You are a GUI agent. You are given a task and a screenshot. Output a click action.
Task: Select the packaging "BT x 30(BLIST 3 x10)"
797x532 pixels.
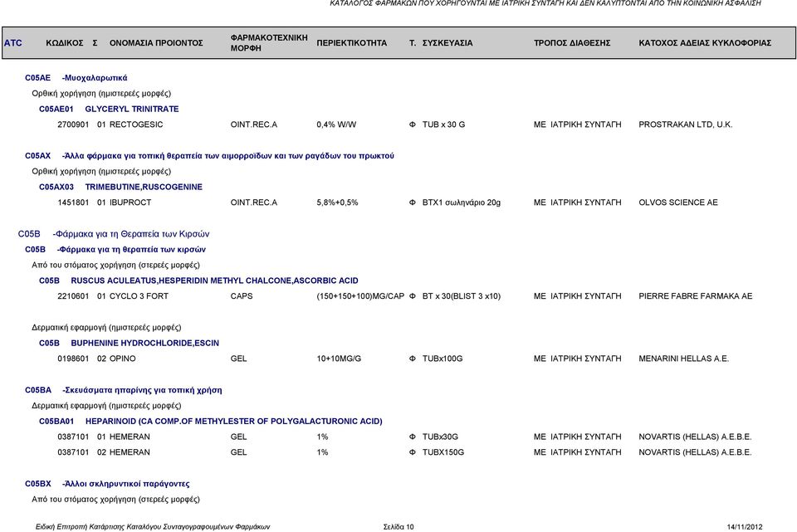tap(461, 296)
